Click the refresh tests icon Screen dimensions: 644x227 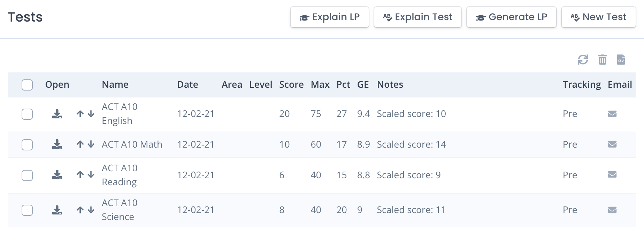(583, 60)
